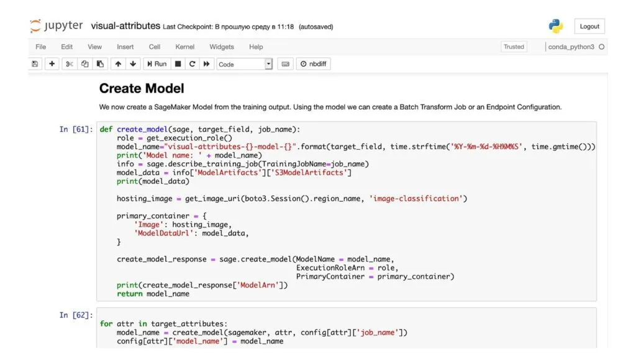Open the cell type dropdown showing Code
Image resolution: width=636 pixels, height=364 pixels.
[x=244, y=63]
